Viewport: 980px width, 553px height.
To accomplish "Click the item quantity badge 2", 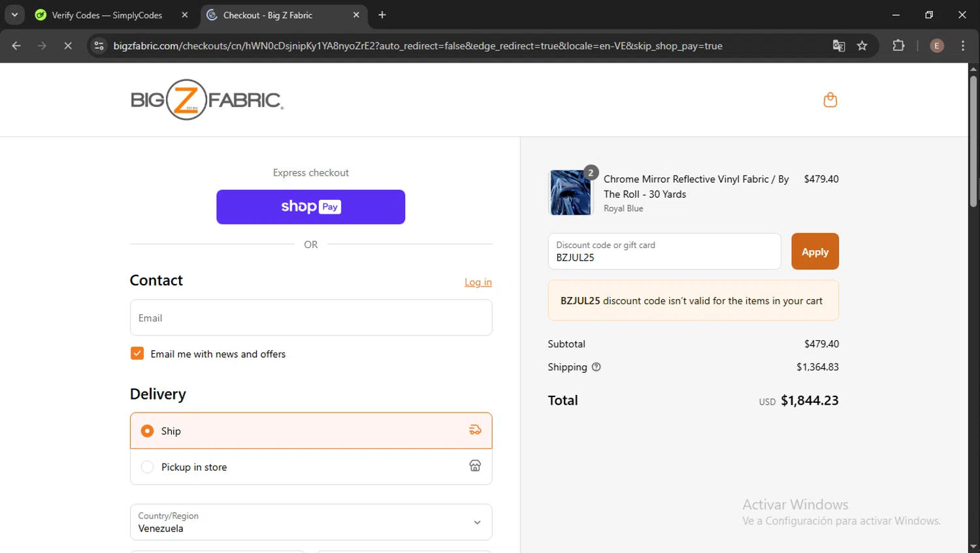I will point(591,172).
